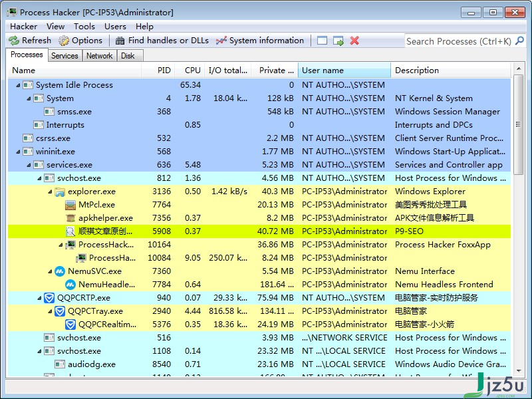Viewport: 532px width, 399px height.
Task: Click the QQPCRealtim... shield icon
Action: click(70, 325)
